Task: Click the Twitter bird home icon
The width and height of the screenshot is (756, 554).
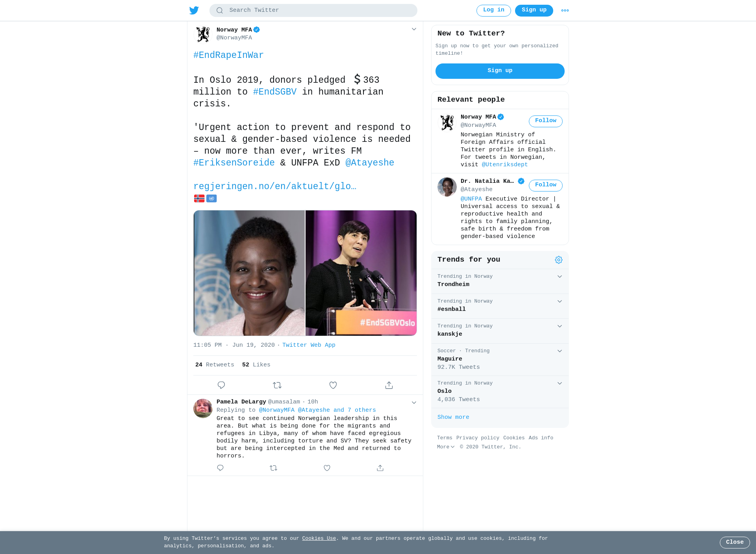Action: (x=194, y=10)
